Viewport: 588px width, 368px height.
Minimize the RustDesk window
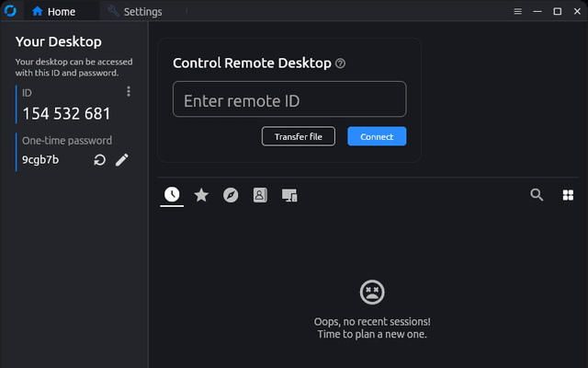(537, 11)
